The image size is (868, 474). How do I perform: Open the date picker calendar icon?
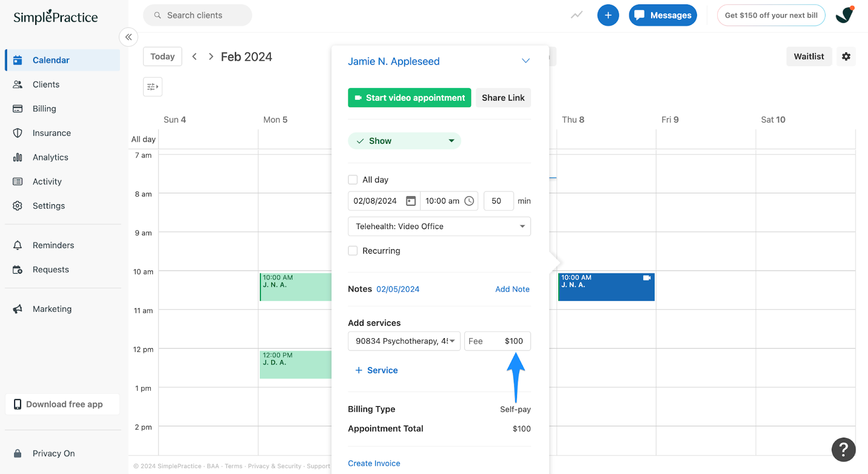pyautogui.click(x=411, y=201)
